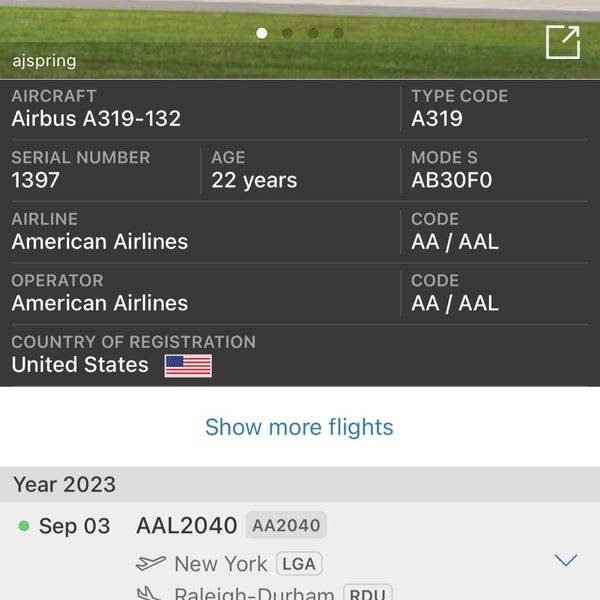Switch to the second photo dot
Screen dimensions: 600x600
[x=287, y=33]
